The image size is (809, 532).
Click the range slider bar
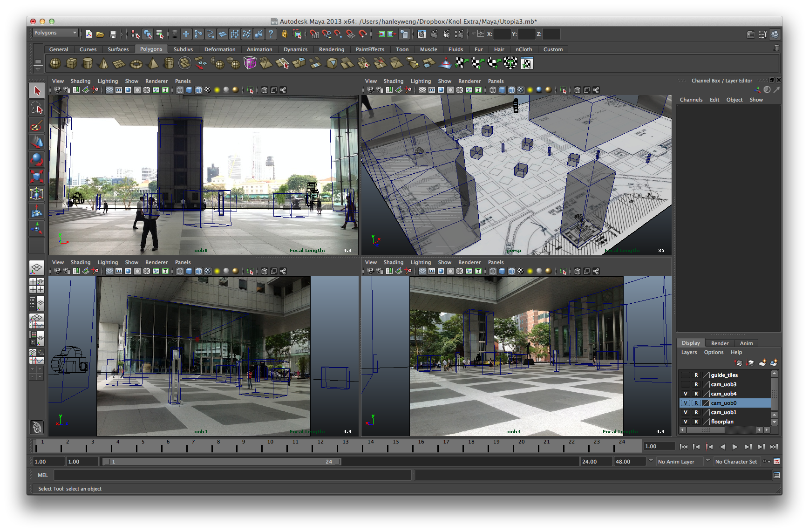click(222, 462)
